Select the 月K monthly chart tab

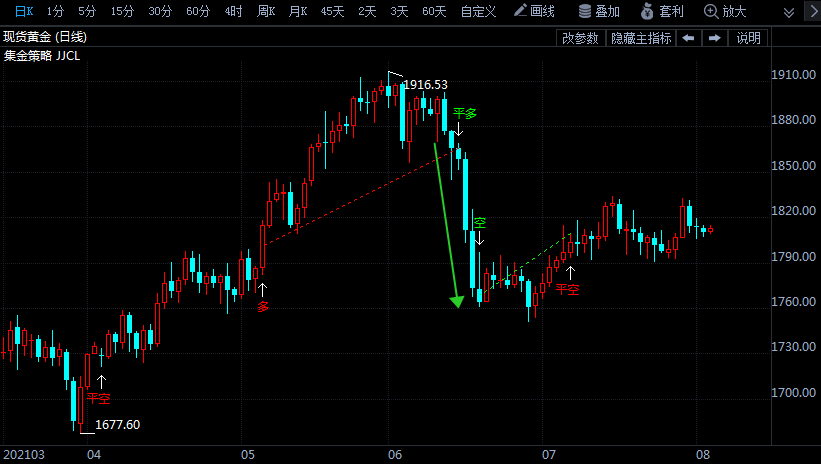298,12
